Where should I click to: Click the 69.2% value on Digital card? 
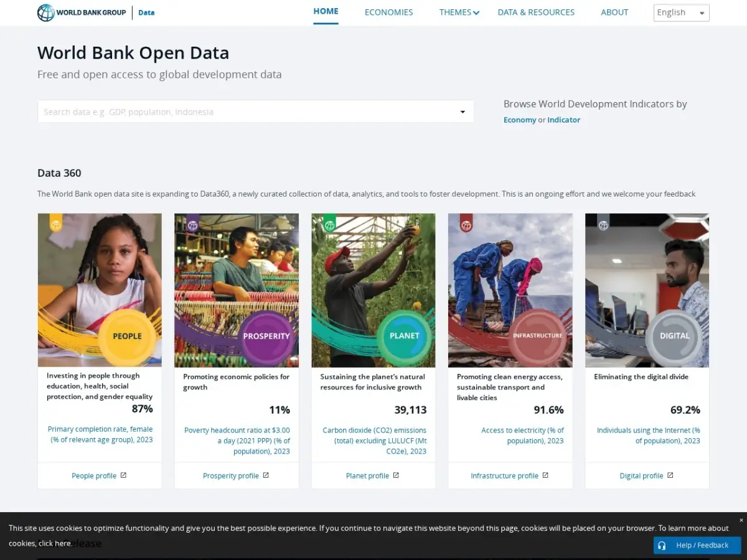[x=685, y=410]
